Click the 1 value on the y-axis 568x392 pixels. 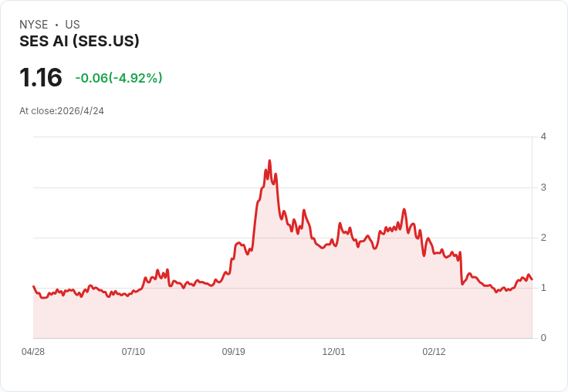(x=543, y=288)
